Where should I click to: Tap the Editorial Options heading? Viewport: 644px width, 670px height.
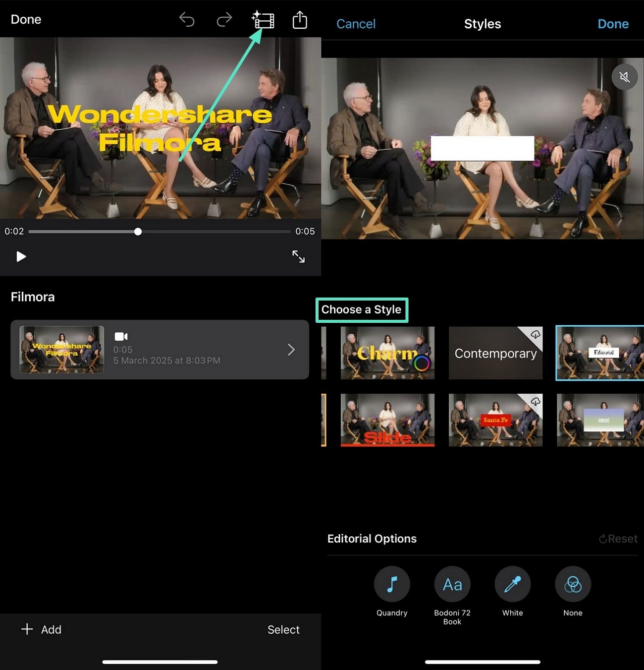pyautogui.click(x=372, y=539)
